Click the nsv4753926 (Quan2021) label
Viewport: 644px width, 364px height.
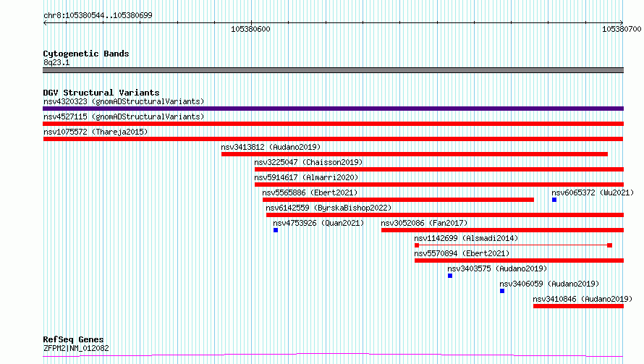[x=318, y=223]
